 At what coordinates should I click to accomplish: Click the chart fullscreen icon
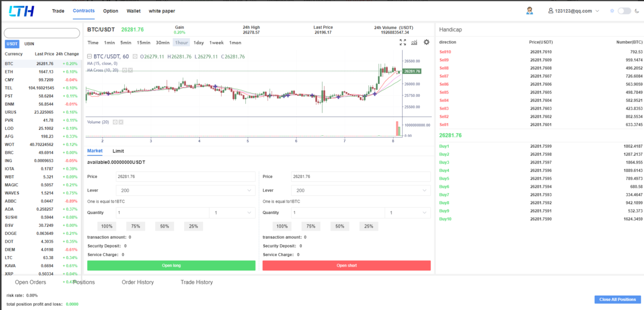click(402, 42)
